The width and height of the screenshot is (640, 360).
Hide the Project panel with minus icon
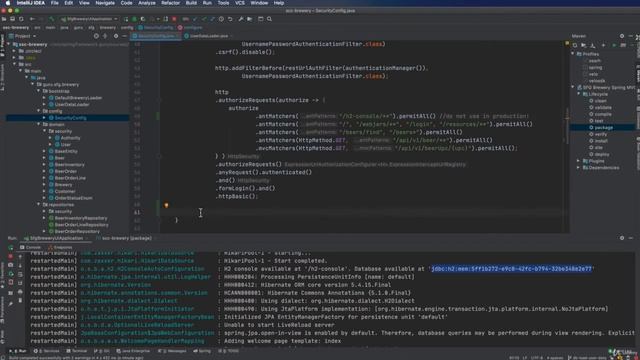point(124,36)
